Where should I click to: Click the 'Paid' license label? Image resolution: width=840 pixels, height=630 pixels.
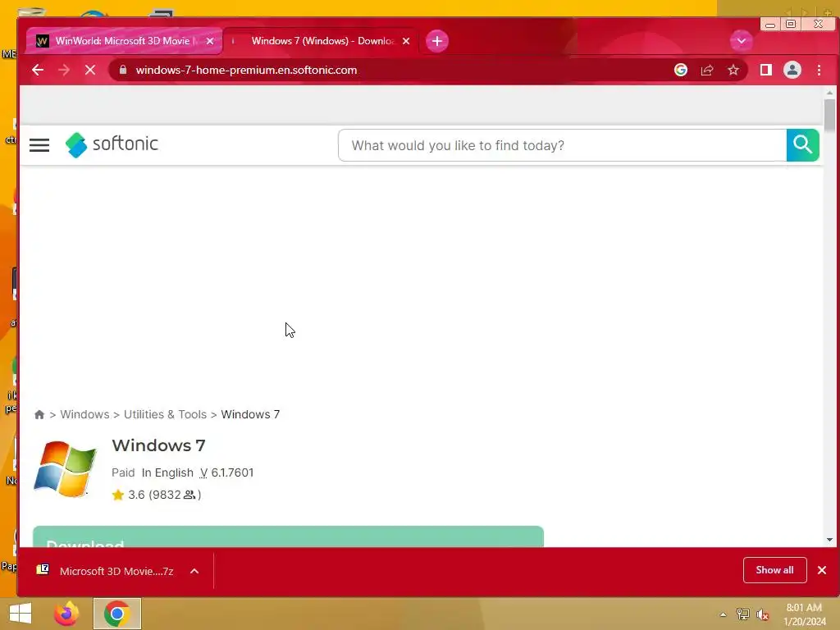pos(123,473)
